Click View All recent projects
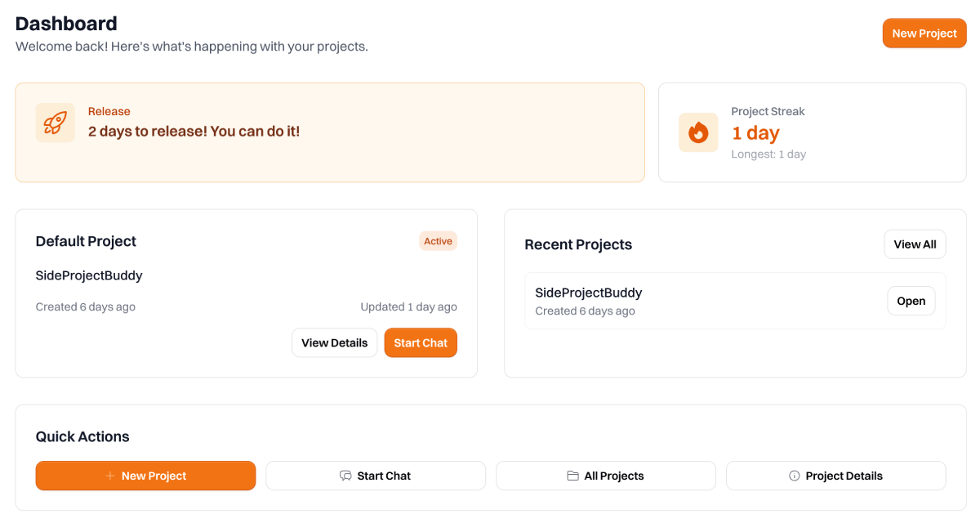This screenshot has height=523, width=980. tap(915, 244)
